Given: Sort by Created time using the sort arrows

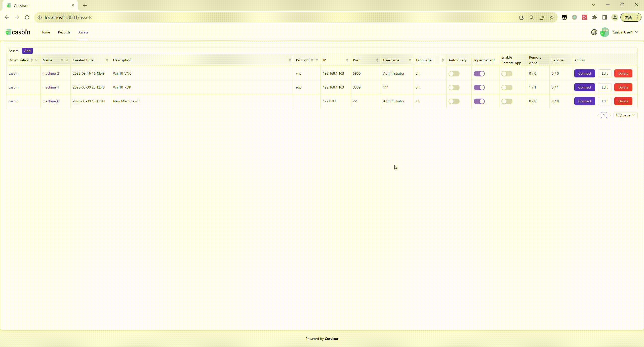Looking at the screenshot, I should pos(107,60).
